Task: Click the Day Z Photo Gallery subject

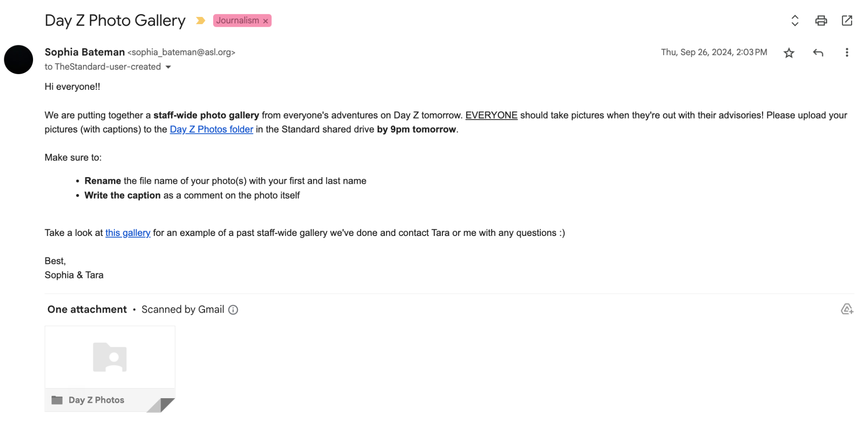Action: click(x=115, y=20)
